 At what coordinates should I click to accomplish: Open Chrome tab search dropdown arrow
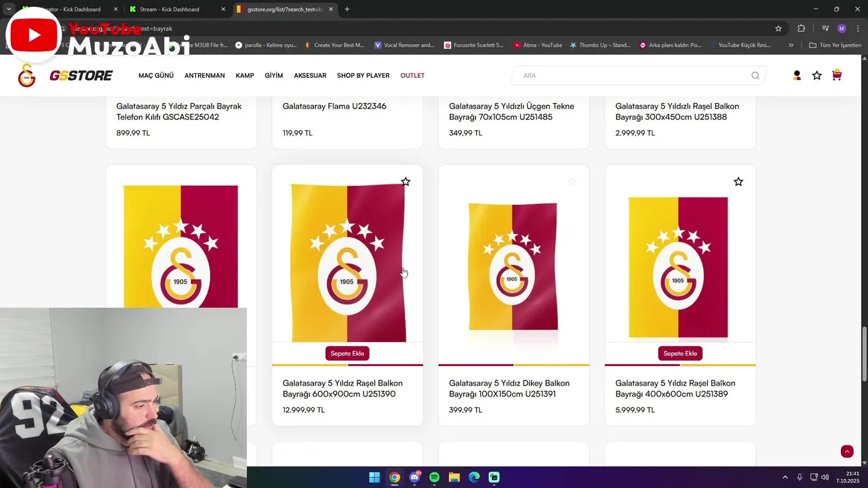point(9,9)
